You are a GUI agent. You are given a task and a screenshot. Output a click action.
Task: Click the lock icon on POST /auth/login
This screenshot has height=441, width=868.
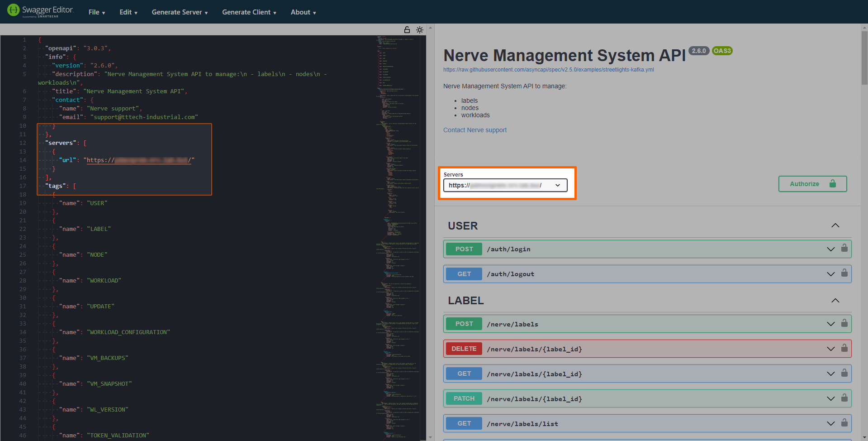click(844, 248)
